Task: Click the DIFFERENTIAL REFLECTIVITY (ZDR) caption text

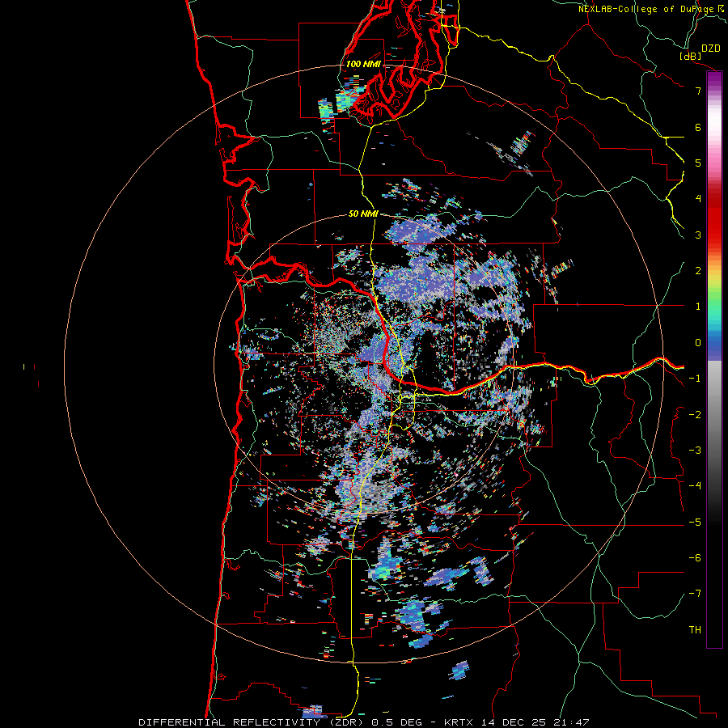Action: 252,722
